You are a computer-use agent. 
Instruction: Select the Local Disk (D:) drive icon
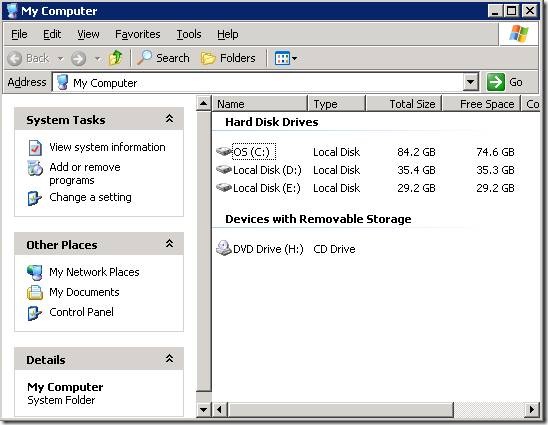(x=224, y=170)
